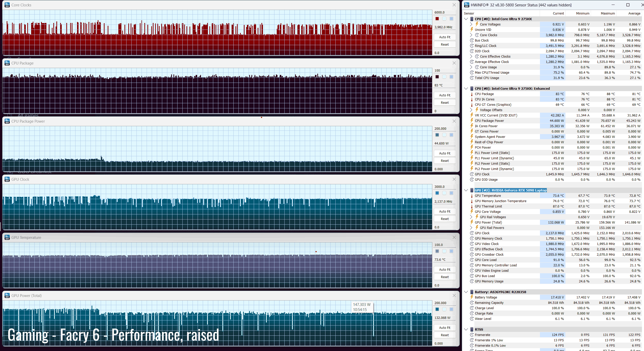The image size is (644, 351).
Task: Click the dark red graph color swatch in Core Clocks
Action: click(437, 19)
